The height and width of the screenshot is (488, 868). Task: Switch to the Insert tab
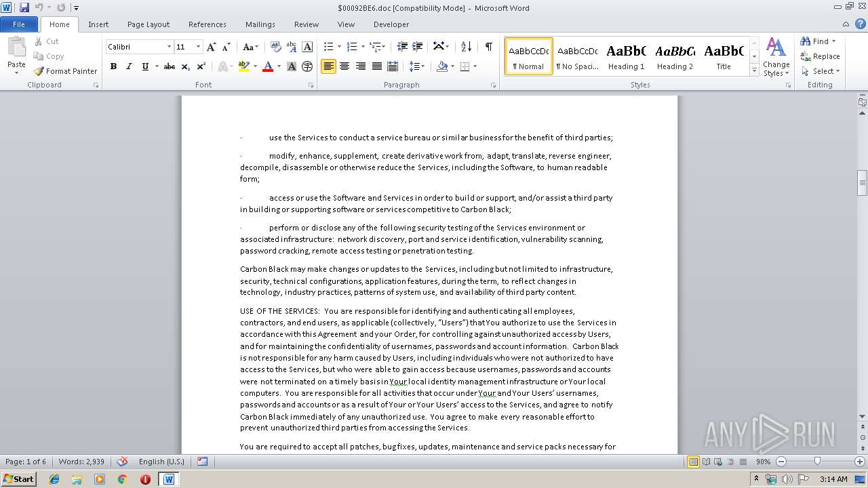[98, 24]
